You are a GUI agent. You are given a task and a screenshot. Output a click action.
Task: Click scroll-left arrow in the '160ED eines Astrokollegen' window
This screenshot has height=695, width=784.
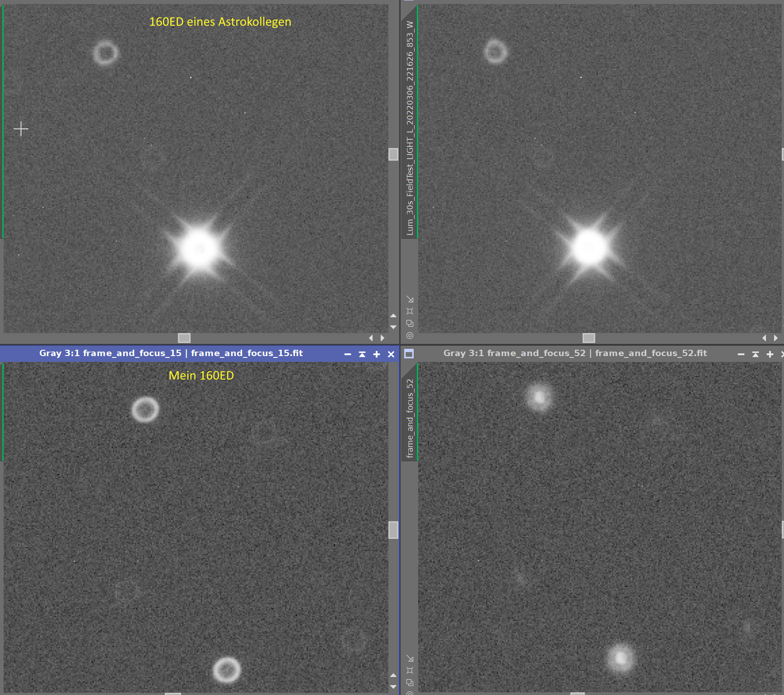[371, 338]
